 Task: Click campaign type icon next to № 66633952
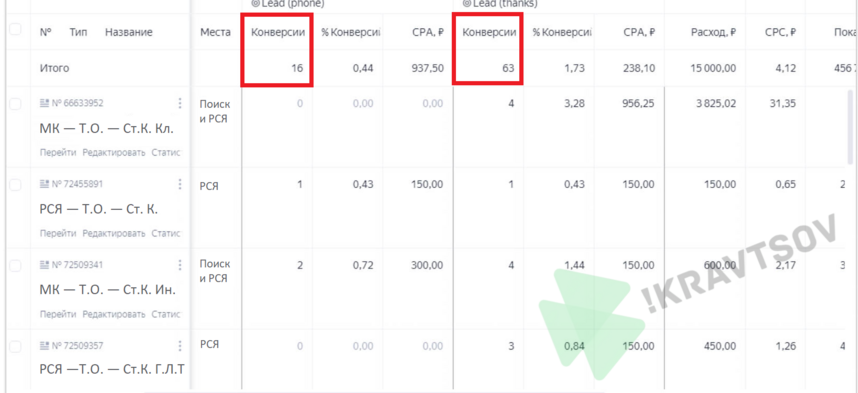pyautogui.click(x=45, y=103)
